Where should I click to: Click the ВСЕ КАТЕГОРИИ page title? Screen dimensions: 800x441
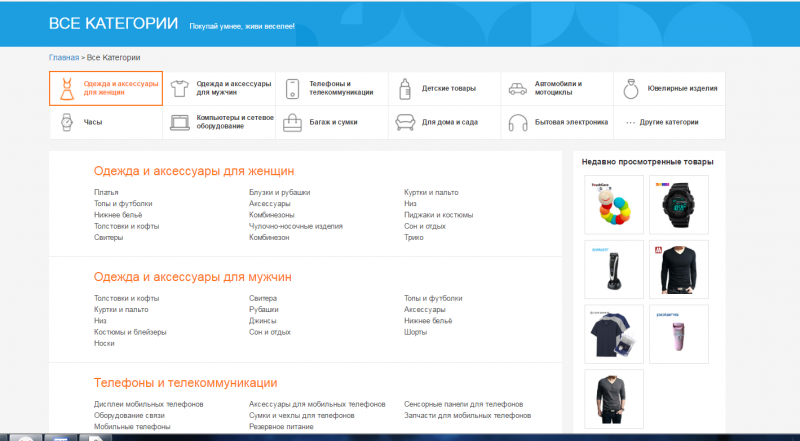(x=113, y=23)
